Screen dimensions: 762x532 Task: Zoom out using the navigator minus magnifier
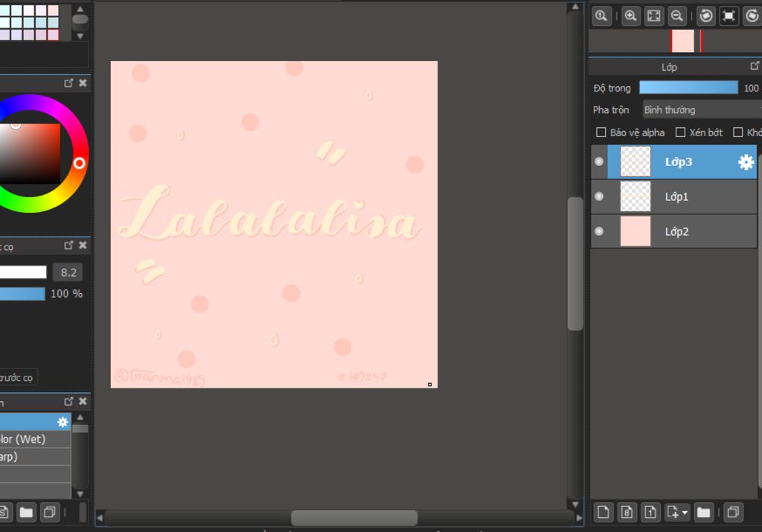[677, 16]
